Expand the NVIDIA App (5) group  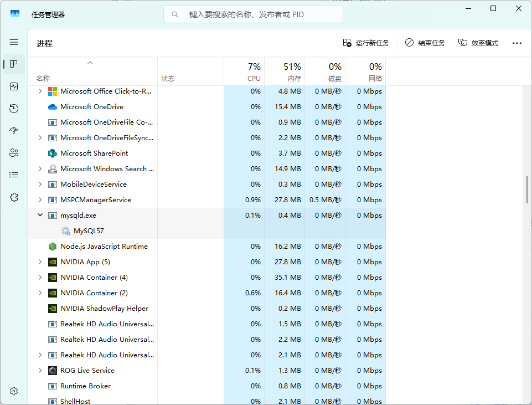40,262
